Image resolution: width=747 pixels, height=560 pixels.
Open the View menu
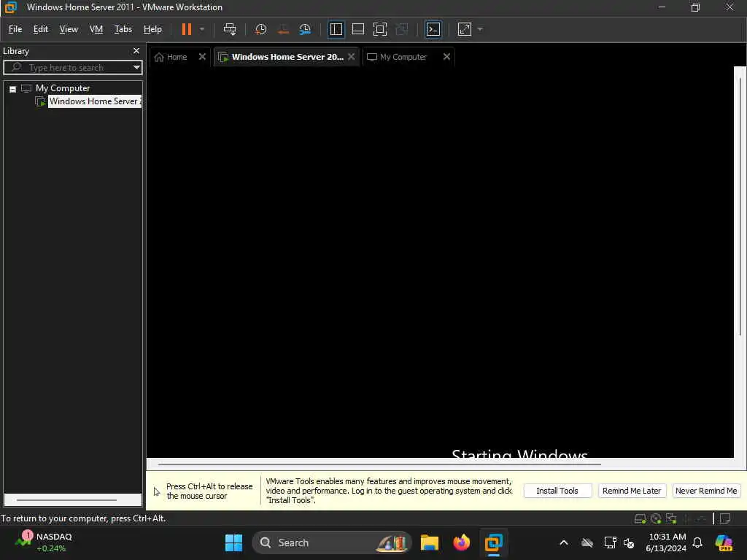click(x=69, y=29)
